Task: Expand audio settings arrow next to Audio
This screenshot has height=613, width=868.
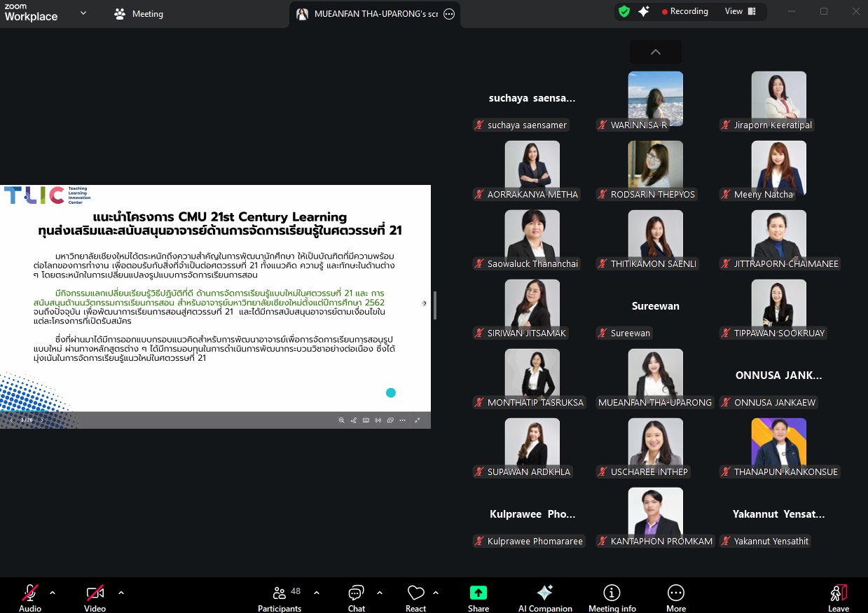Action: coord(53,593)
